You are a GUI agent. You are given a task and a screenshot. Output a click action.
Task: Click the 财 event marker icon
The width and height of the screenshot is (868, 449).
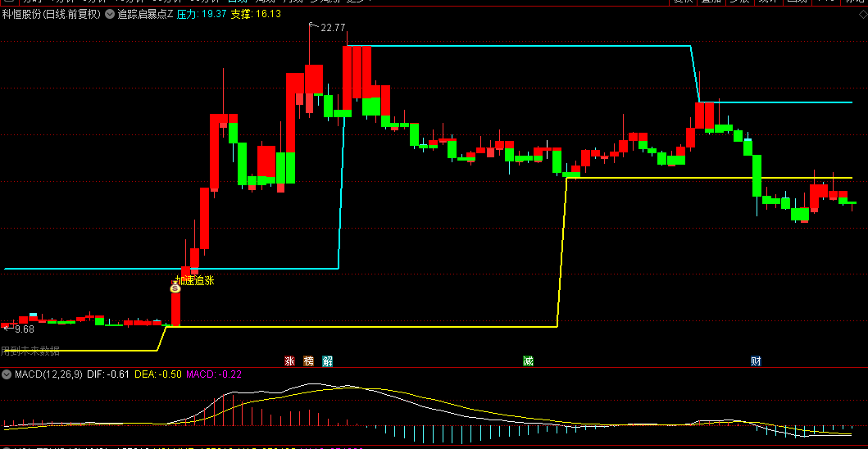[756, 361]
